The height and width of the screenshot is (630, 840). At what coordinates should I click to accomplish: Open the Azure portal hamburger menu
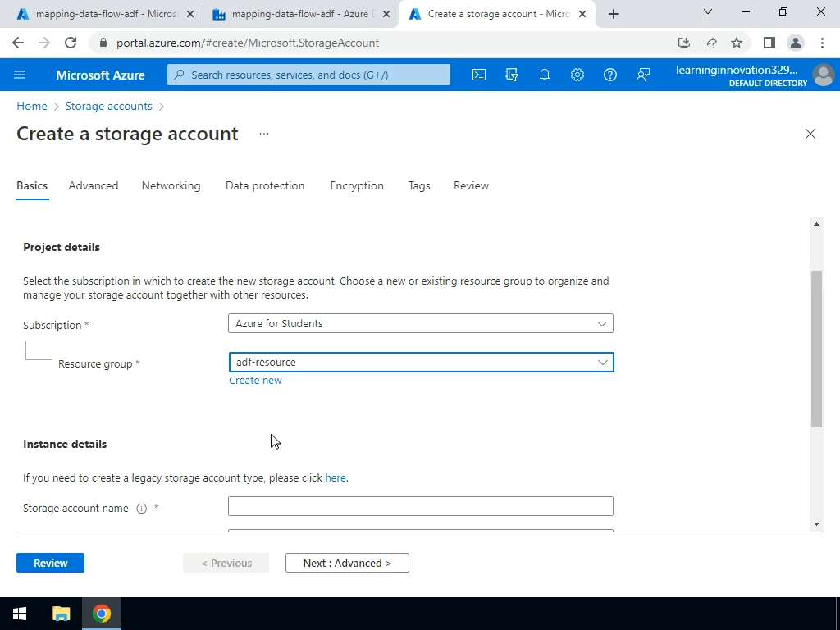(x=20, y=75)
